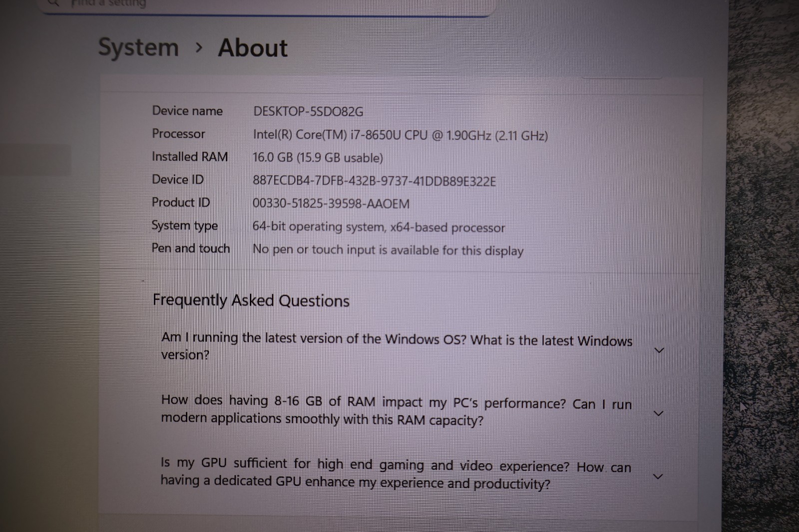Screen dimensions: 799x532
Task: Click the Installed RAM label
Action: pos(190,157)
